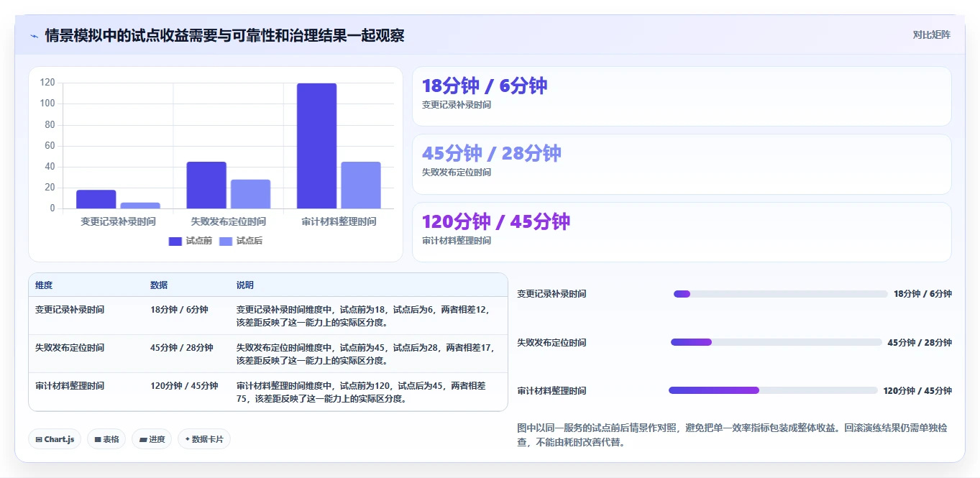This screenshot has height=478, width=980.
Task: Select the 18分钟 / 6分钟 data card
Action: tap(682, 96)
